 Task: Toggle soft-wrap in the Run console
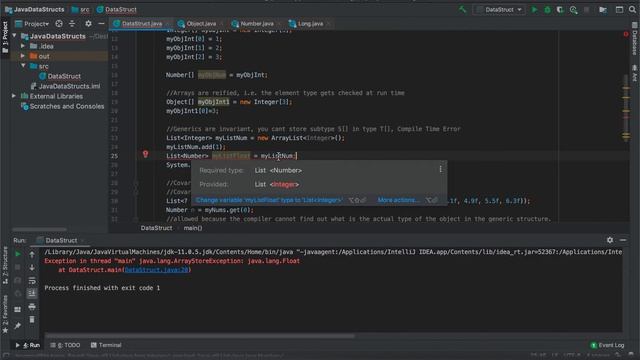[32, 280]
